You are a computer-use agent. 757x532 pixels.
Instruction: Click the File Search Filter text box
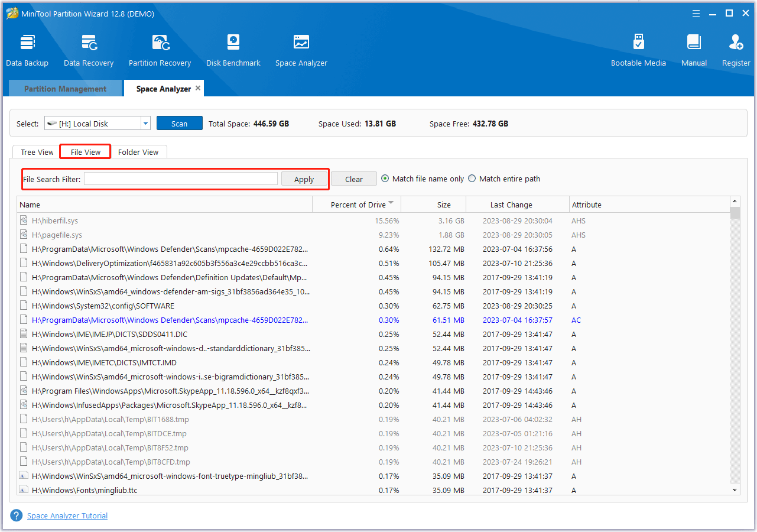coord(181,179)
